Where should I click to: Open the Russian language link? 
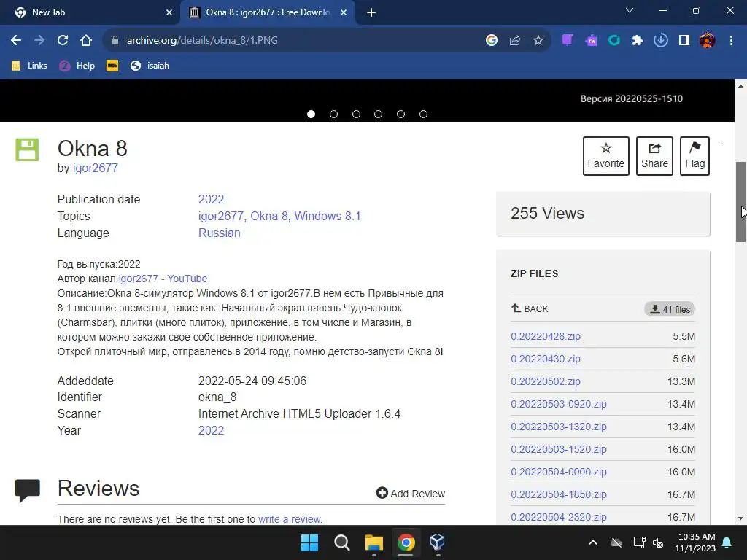219,233
